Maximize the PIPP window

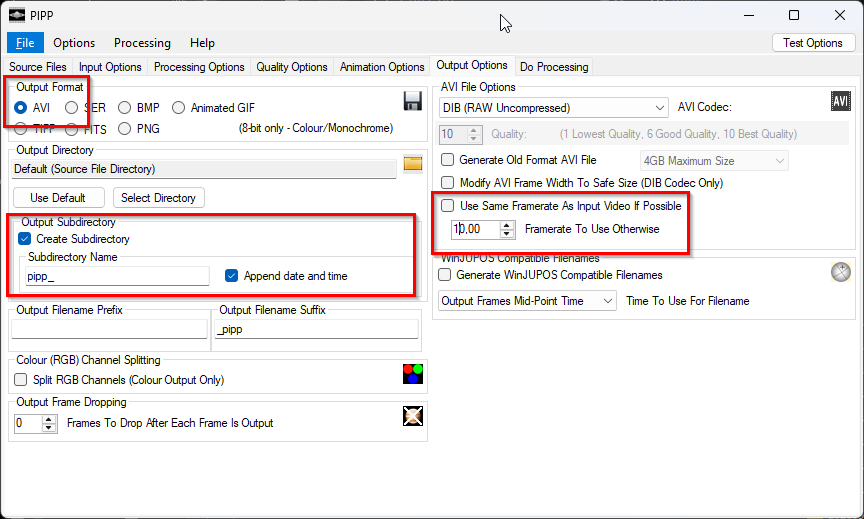coord(794,15)
